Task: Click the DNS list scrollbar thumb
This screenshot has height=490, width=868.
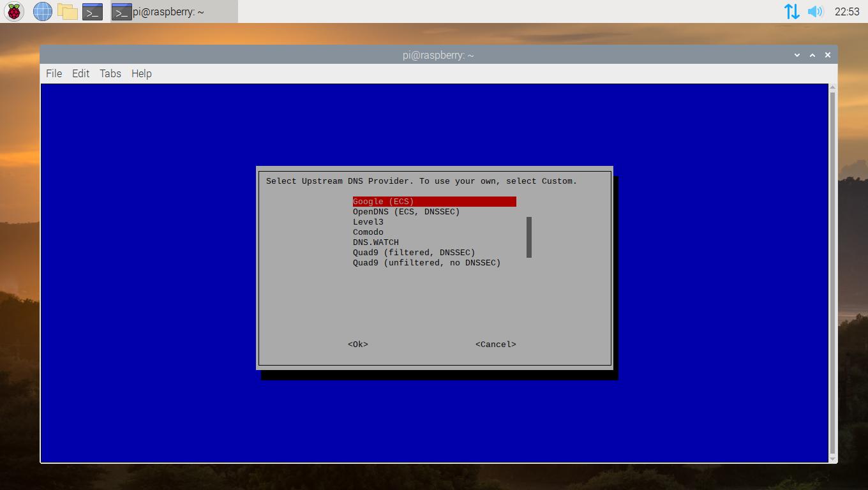Action: point(529,237)
